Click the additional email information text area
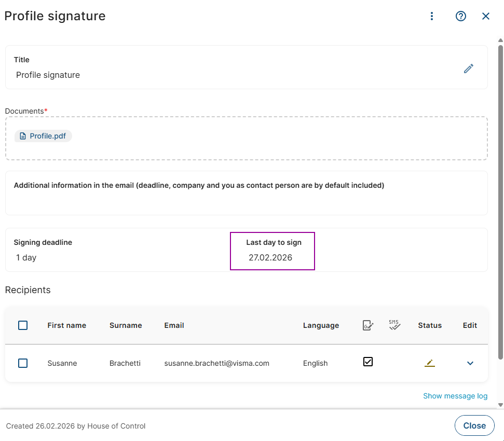Image resolution: width=504 pixels, height=441 pixels. point(247,200)
